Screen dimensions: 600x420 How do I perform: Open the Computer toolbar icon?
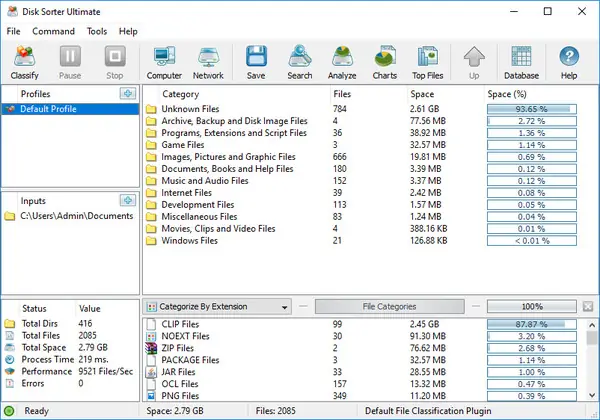click(x=164, y=63)
